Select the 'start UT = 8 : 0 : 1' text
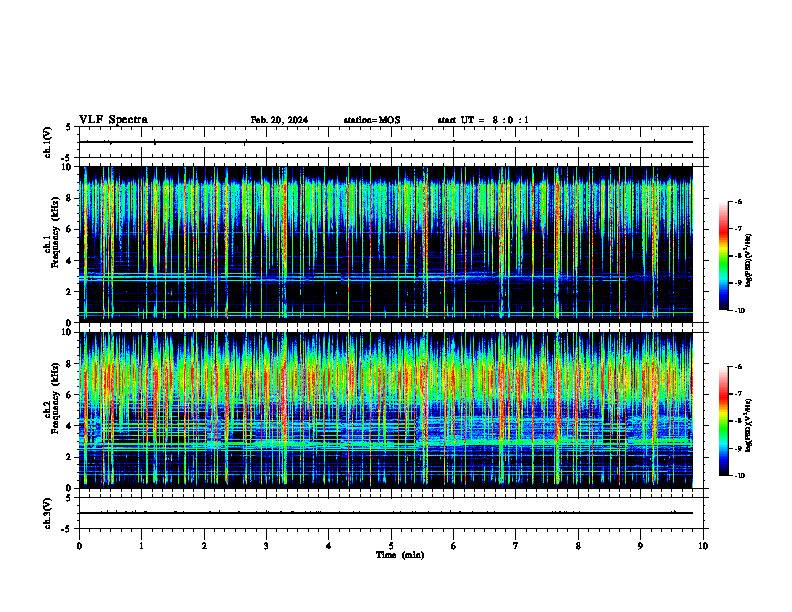The image size is (792, 612). click(x=483, y=120)
